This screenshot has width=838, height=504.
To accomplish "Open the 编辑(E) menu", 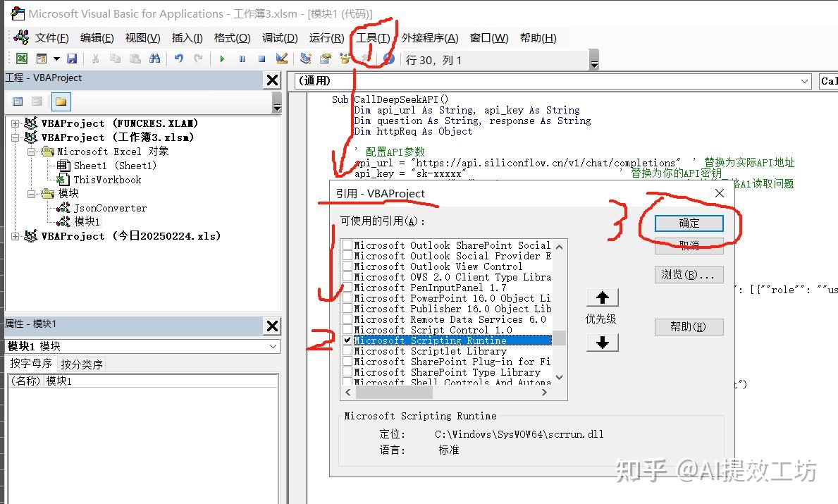I will click(x=97, y=38).
